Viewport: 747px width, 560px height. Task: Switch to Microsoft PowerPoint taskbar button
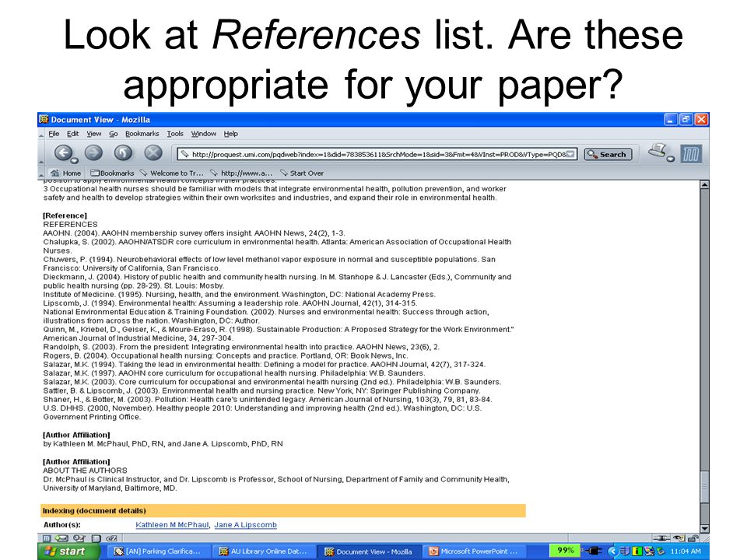pos(472,551)
